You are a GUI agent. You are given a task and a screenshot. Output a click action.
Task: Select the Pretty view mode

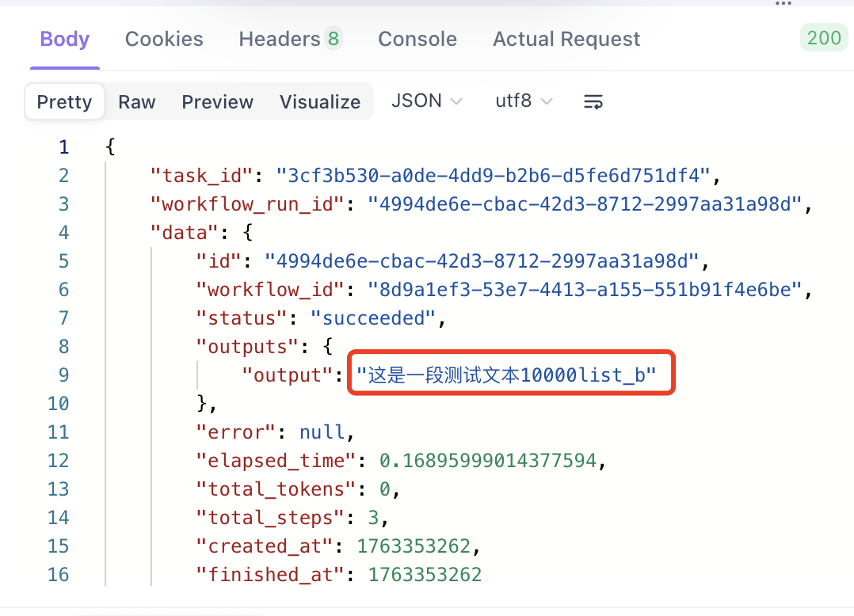coord(64,102)
